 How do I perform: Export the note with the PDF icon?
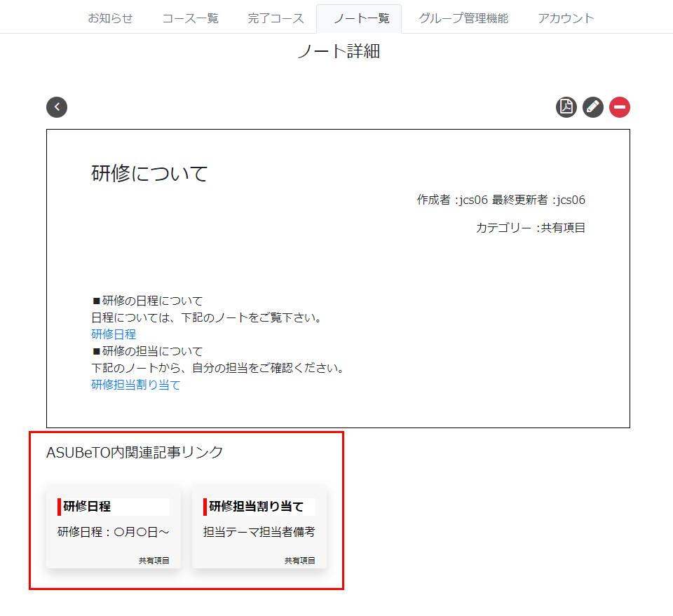pos(566,107)
